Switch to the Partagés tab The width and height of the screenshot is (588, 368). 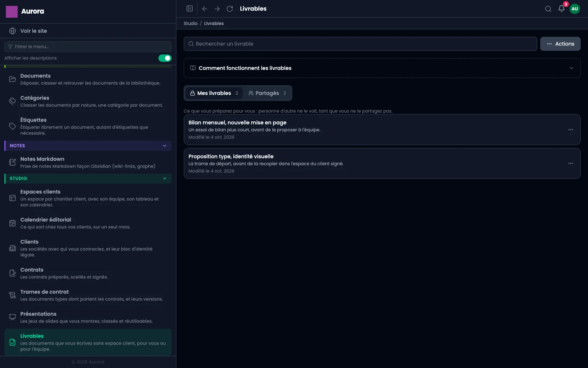[x=267, y=93]
